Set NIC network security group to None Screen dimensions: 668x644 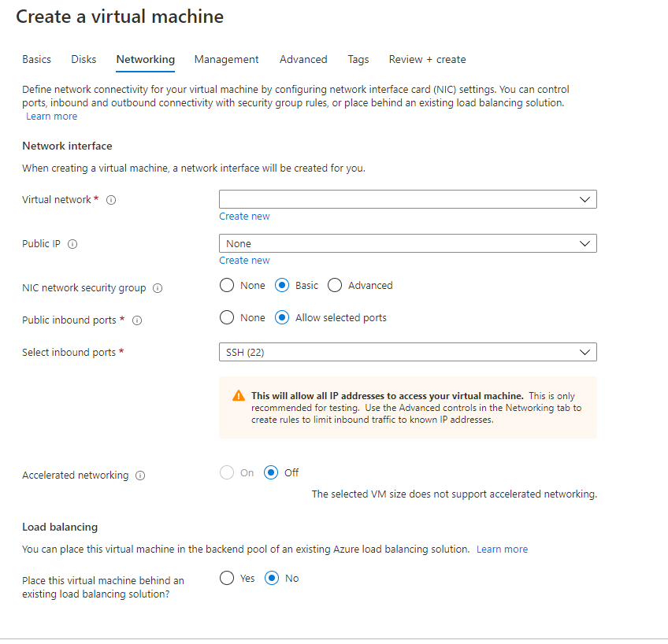coord(227,285)
